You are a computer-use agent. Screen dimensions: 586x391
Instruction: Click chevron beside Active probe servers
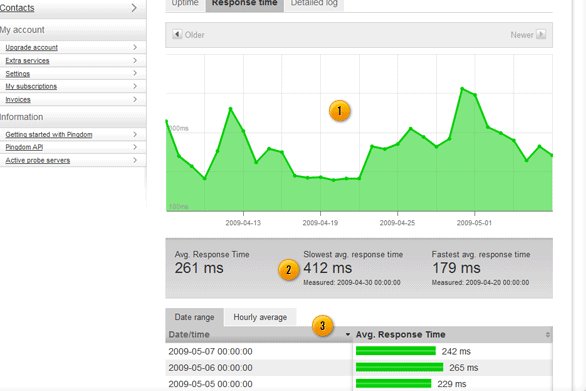[x=135, y=160]
